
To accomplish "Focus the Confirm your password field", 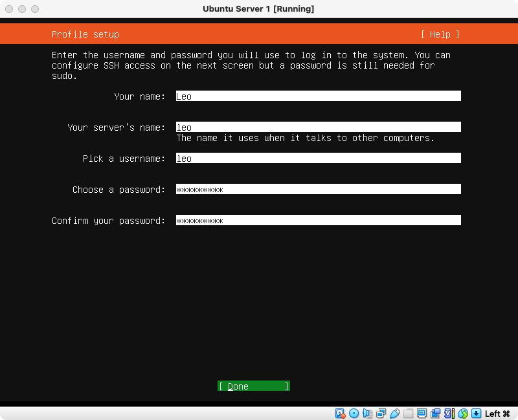I will [318, 221].
